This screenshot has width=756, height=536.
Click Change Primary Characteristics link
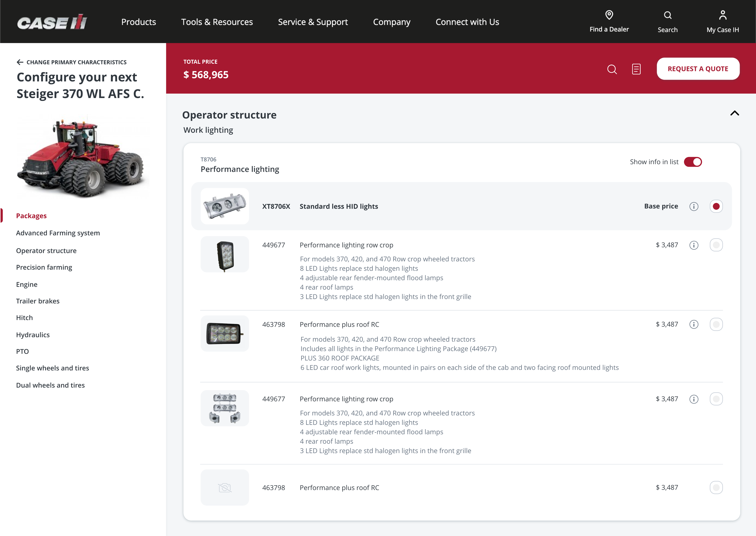[77, 62]
